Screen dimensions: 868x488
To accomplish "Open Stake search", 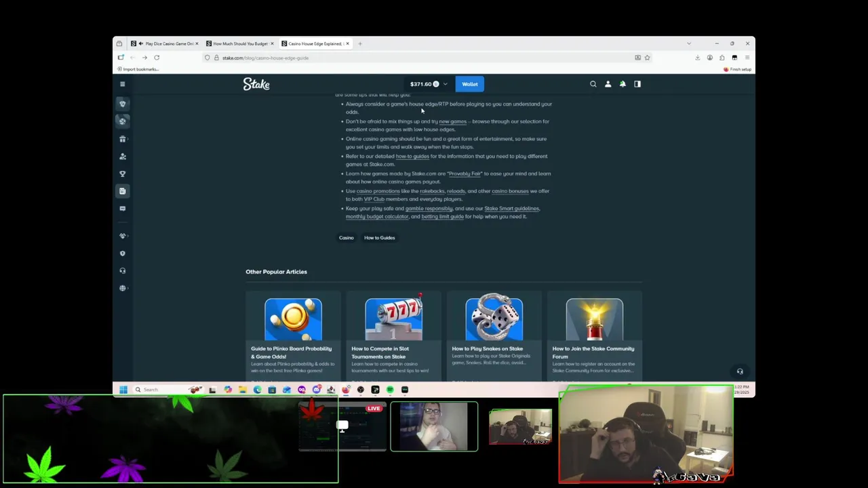I will [593, 84].
